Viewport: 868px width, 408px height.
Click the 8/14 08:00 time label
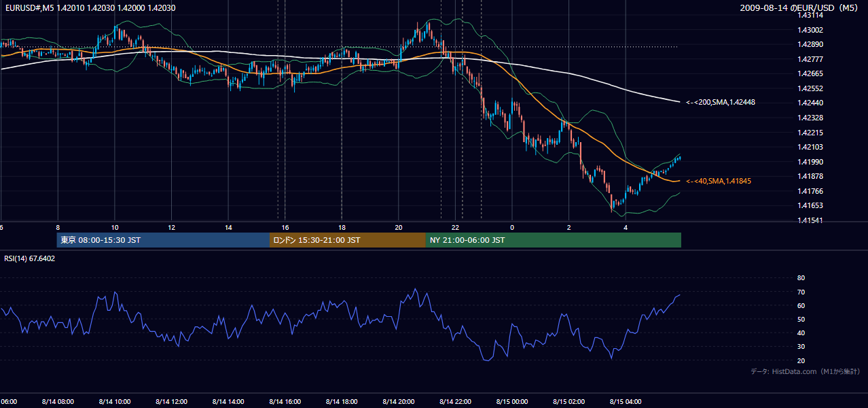(x=58, y=402)
